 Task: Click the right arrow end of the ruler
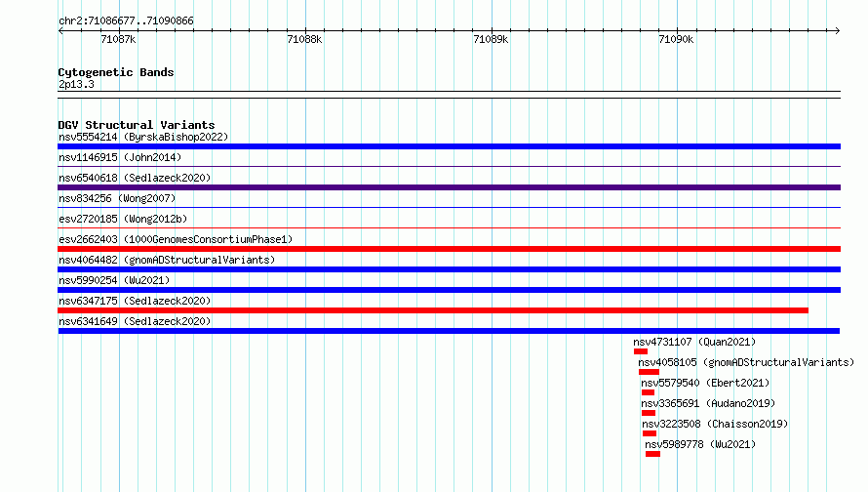pyautogui.click(x=838, y=30)
